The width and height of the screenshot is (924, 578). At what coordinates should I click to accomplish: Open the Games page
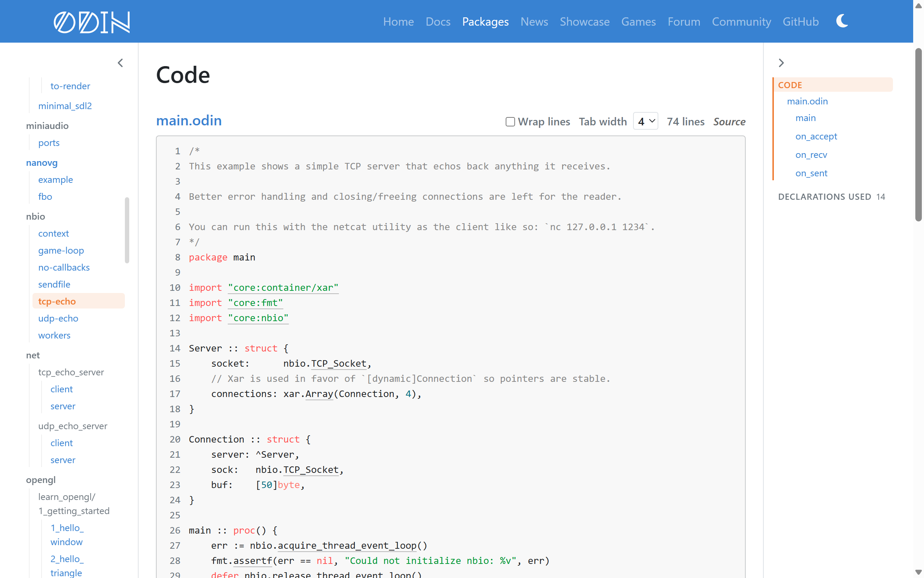point(638,21)
